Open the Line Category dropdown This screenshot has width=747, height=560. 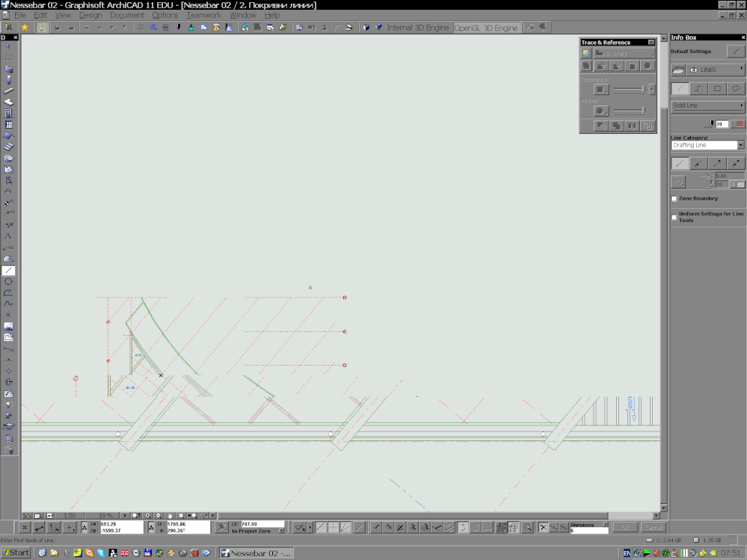click(707, 145)
